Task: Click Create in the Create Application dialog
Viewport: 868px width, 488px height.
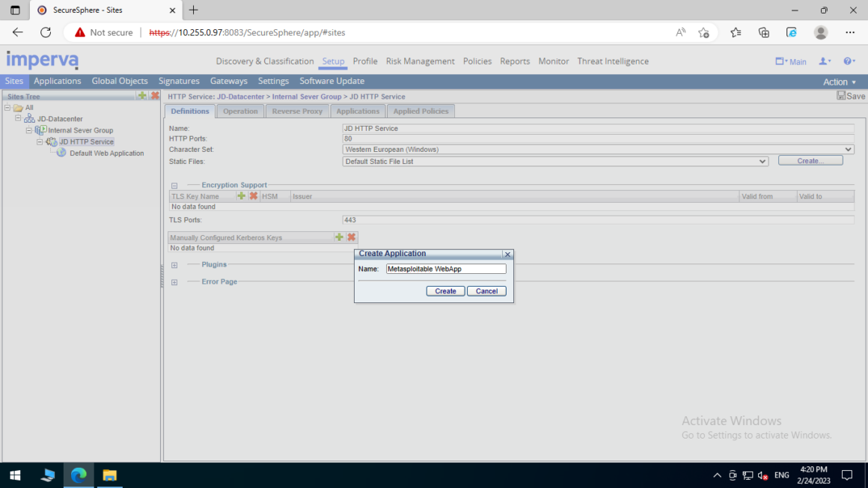Action: 444,290
